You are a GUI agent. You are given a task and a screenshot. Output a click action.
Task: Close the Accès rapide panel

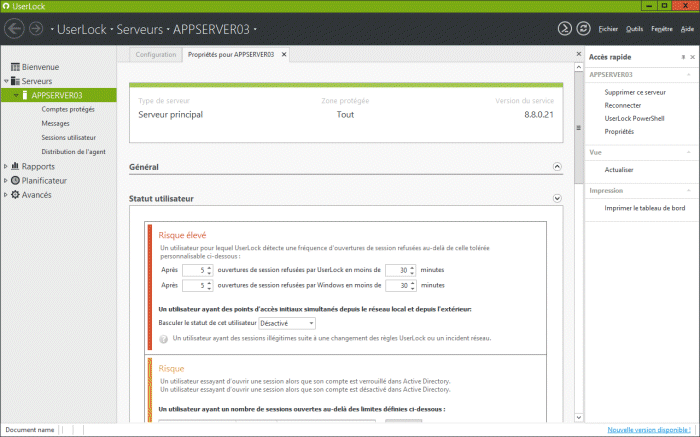[692, 57]
